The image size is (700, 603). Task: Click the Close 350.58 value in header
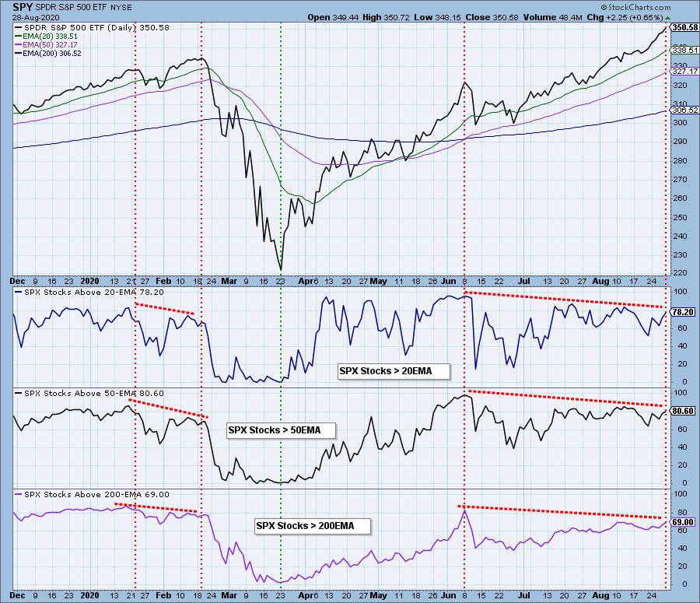pos(492,17)
